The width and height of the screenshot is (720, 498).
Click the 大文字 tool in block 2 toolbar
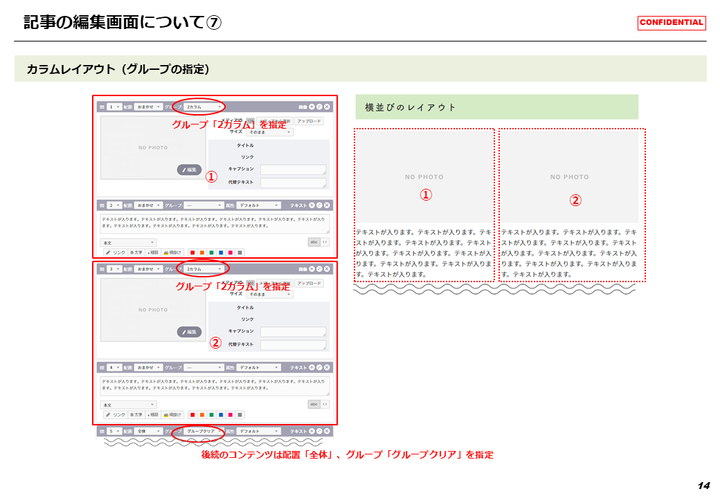click(137, 252)
